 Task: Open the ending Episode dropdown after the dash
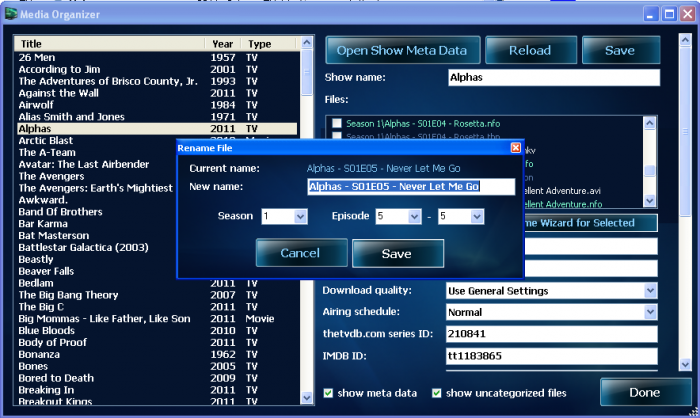(477, 217)
